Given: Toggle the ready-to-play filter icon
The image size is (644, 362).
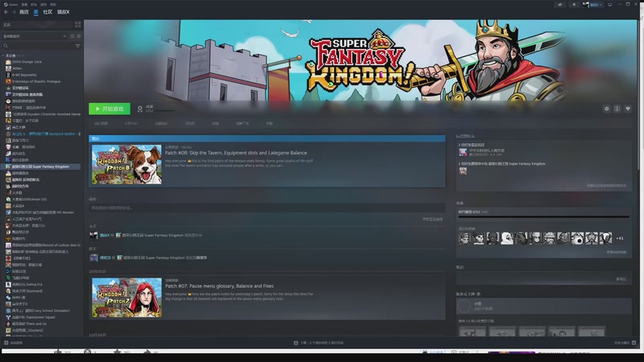Looking at the screenshot, I should pos(79,36).
